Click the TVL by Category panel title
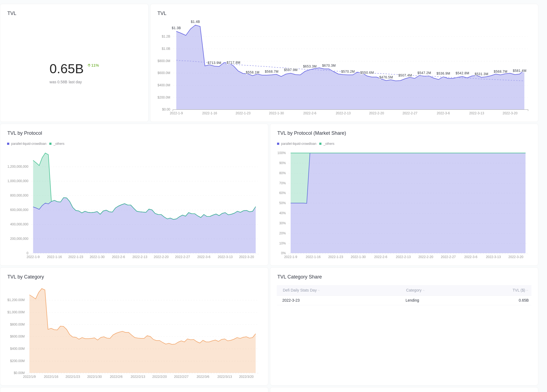The width and height of the screenshot is (547, 392). click(x=26, y=277)
